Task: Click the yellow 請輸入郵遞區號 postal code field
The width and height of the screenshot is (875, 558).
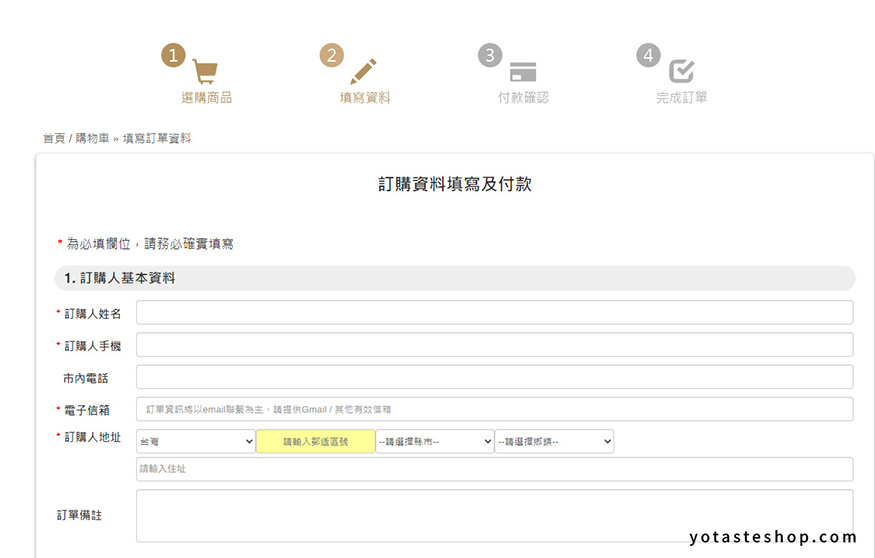Action: 315,441
